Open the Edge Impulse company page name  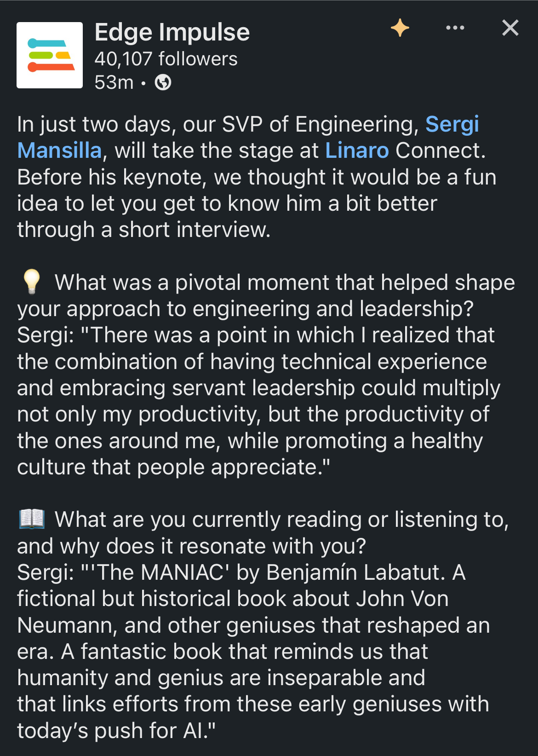click(x=172, y=32)
